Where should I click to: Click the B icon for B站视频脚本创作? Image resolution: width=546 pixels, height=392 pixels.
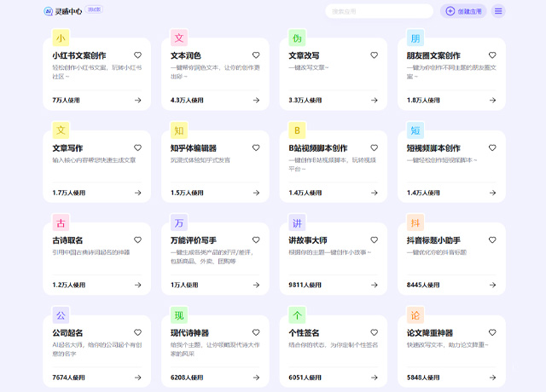pos(297,130)
